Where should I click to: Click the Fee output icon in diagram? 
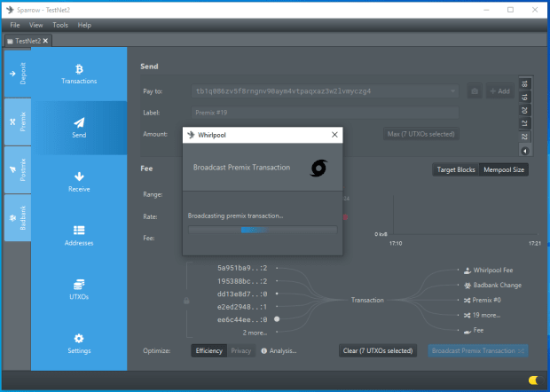(x=467, y=331)
